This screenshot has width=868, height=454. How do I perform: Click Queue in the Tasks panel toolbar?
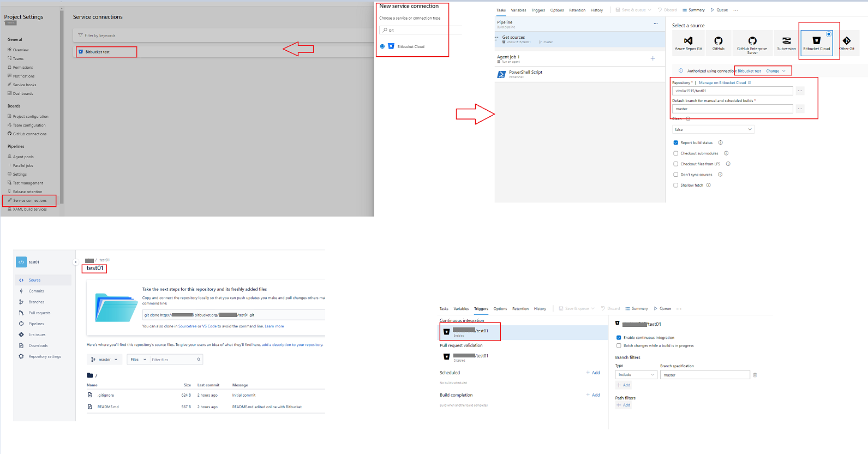coord(719,10)
